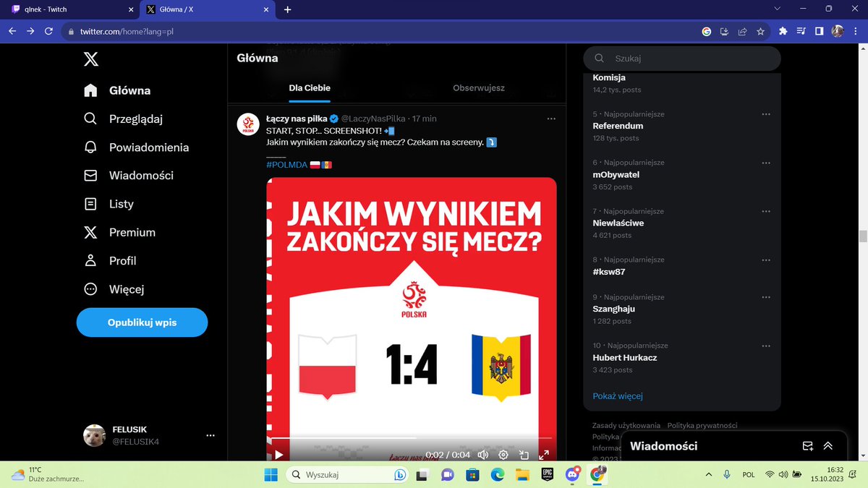
Task: Open Chrome tab search dropdown
Action: [778, 9]
